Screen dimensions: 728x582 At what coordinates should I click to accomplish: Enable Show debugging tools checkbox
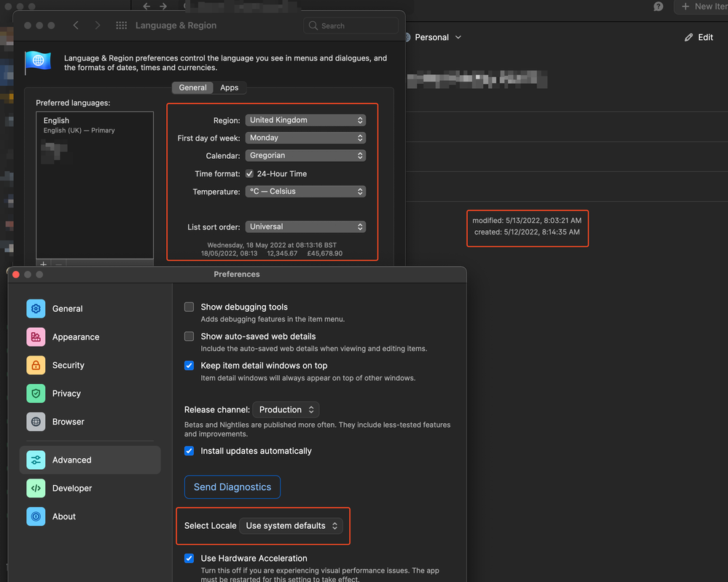189,307
